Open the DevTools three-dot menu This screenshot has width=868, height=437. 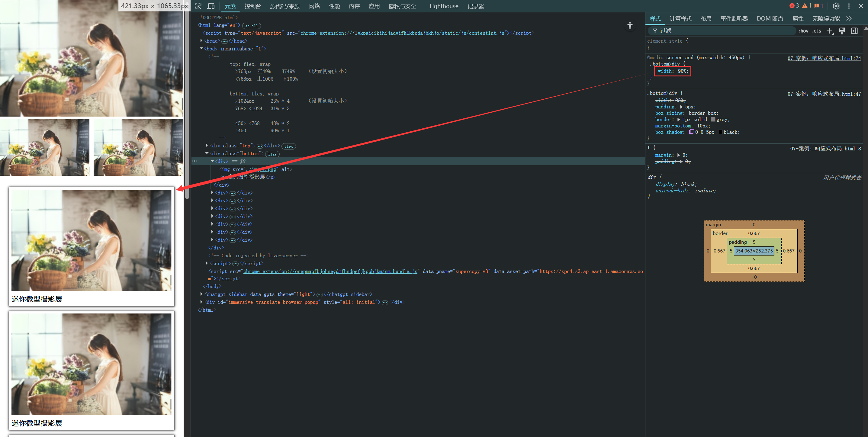tap(849, 6)
